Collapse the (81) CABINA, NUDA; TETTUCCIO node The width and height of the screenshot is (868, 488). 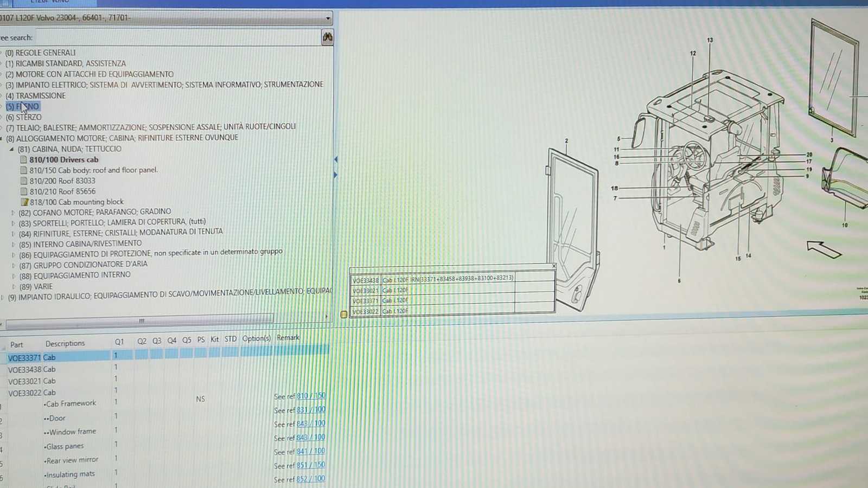11,149
